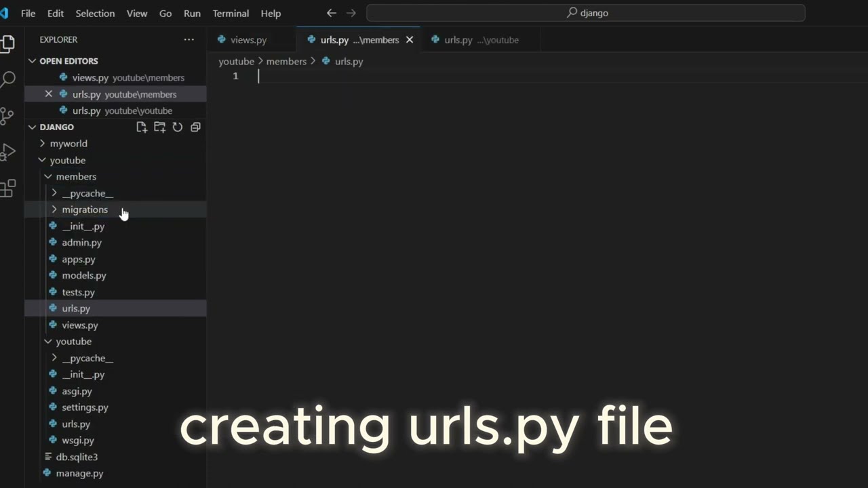
Task: Click the python icon of the views.py tab
Action: point(221,39)
